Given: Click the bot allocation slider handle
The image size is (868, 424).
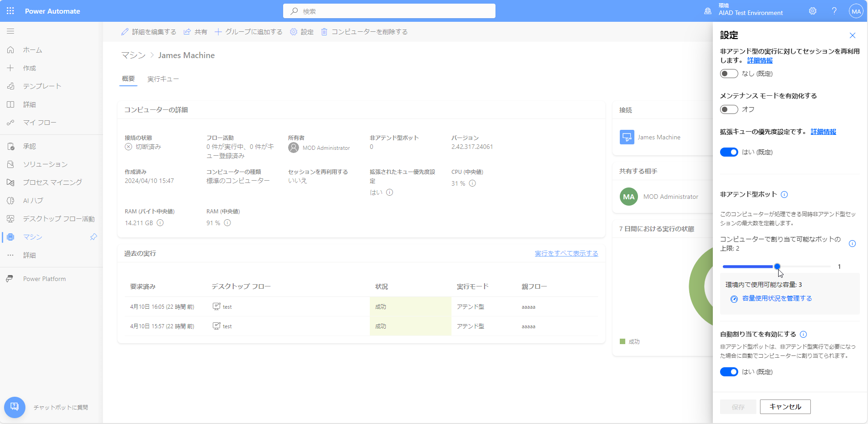Looking at the screenshot, I should point(777,266).
